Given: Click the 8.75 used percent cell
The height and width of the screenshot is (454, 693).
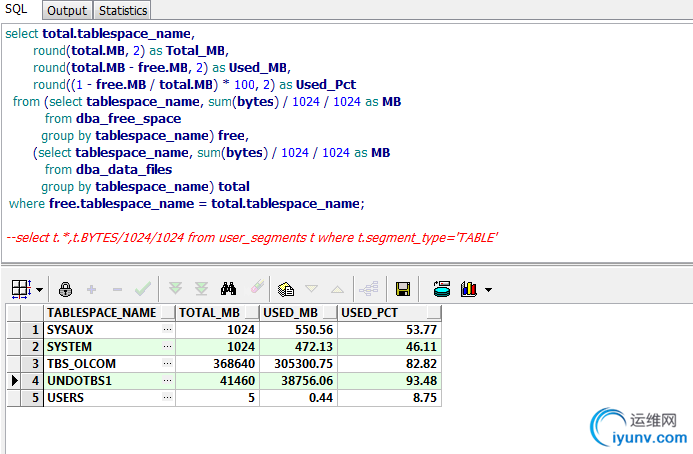Looking at the screenshot, I should [390, 398].
